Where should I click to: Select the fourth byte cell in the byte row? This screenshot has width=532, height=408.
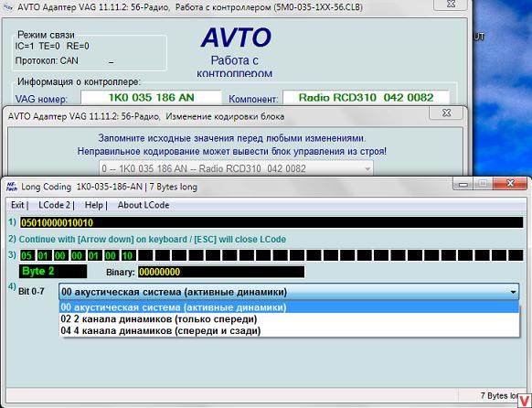coord(77,255)
